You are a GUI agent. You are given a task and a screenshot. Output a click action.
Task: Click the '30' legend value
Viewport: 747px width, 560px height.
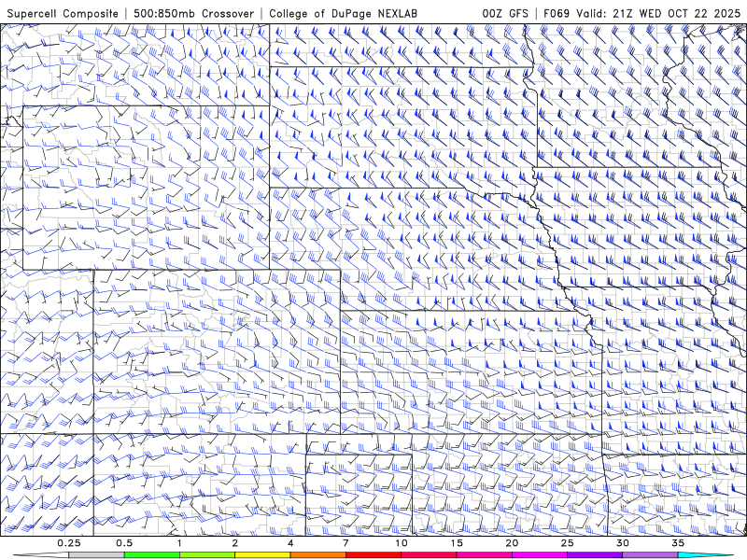622,543
